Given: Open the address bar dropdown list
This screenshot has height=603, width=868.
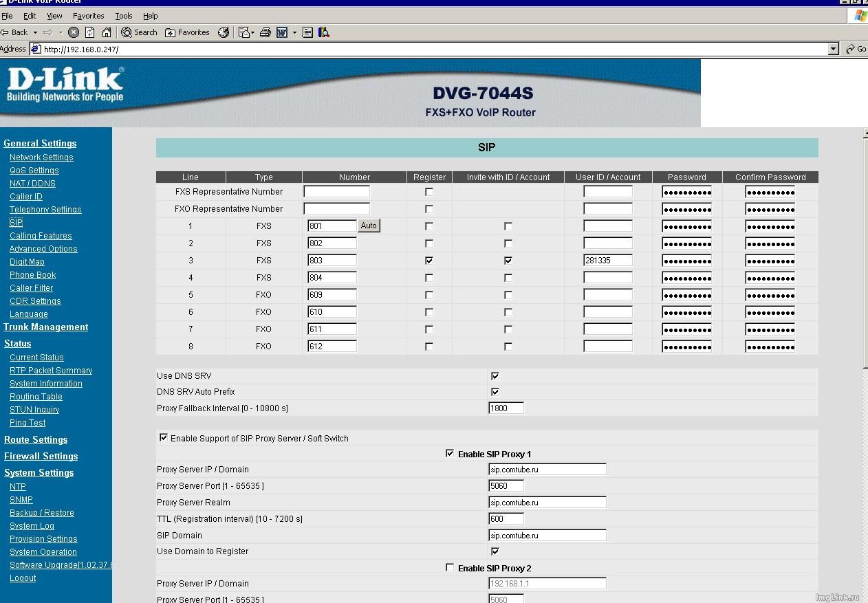Looking at the screenshot, I should click(x=834, y=49).
